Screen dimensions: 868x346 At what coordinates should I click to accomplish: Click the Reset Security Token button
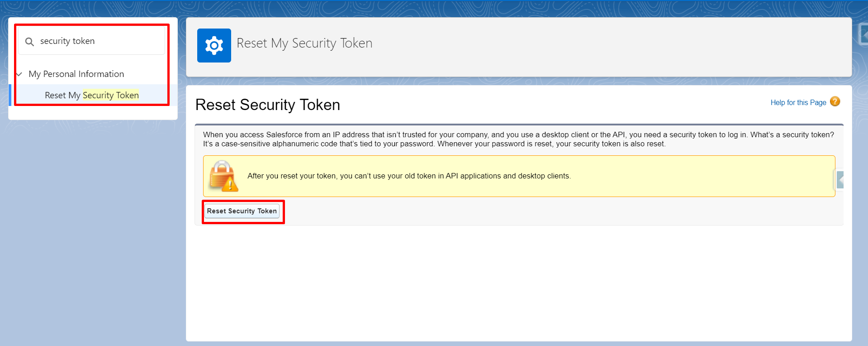coord(242,211)
